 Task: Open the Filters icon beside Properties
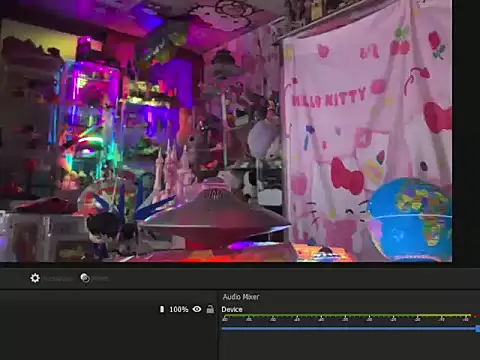(x=85, y=278)
